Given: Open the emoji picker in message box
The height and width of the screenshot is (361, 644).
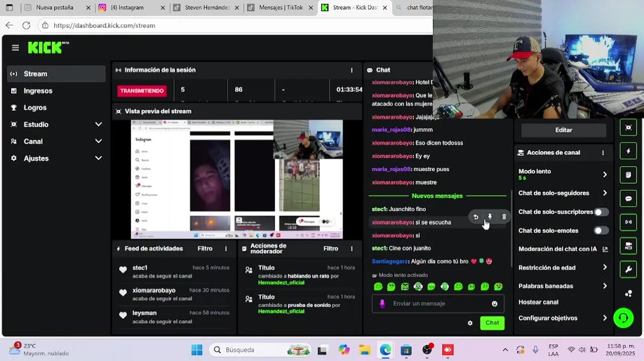Looking at the screenshot, I should tap(495, 303).
